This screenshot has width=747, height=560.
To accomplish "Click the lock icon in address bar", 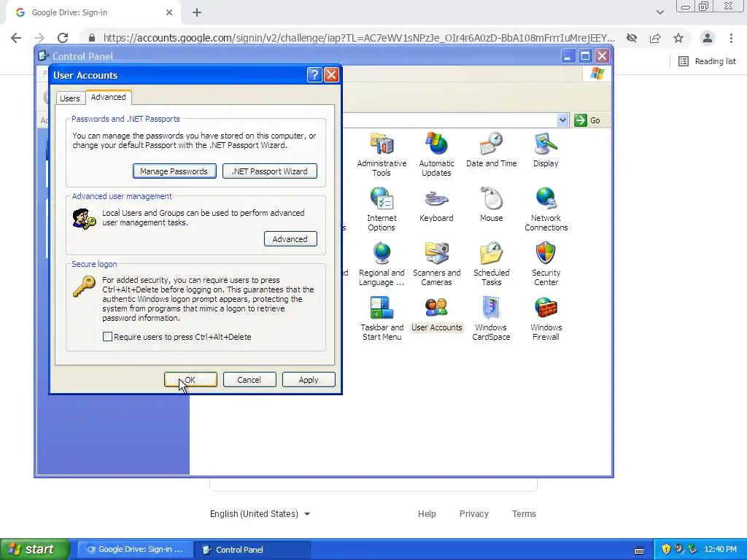I will click(x=92, y=38).
